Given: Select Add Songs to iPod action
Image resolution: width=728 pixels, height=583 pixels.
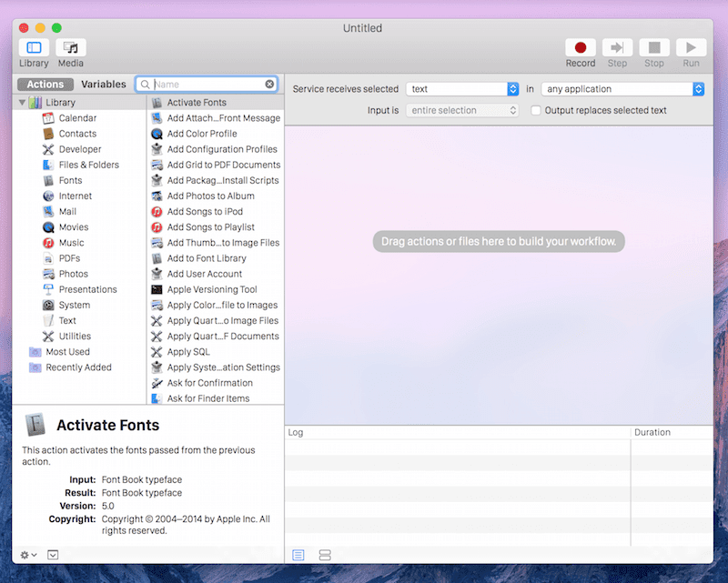Looking at the screenshot, I should [216, 212].
